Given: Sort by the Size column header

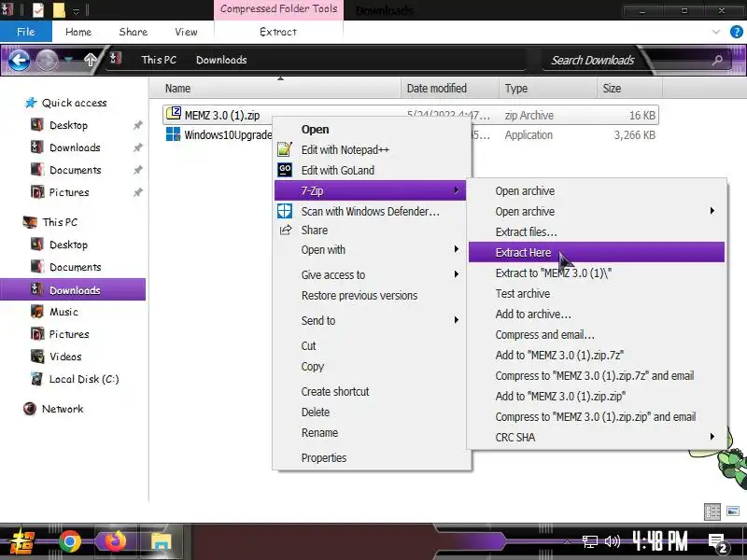Looking at the screenshot, I should click(629, 88).
